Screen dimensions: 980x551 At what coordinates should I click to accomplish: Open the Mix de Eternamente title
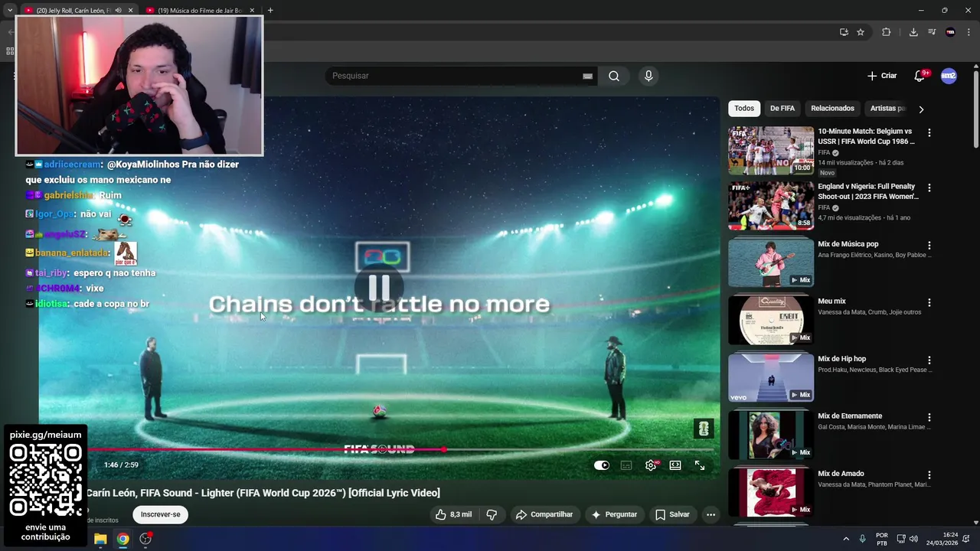pos(850,416)
